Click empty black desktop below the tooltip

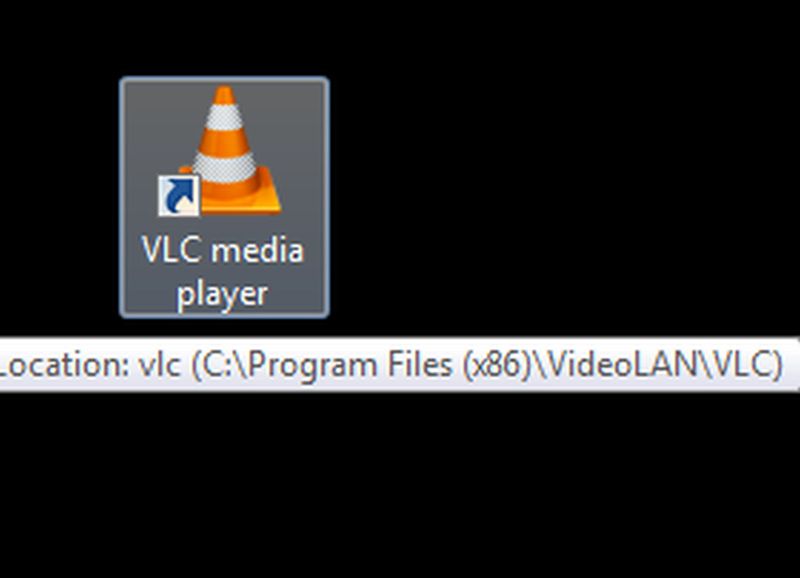pos(400,485)
